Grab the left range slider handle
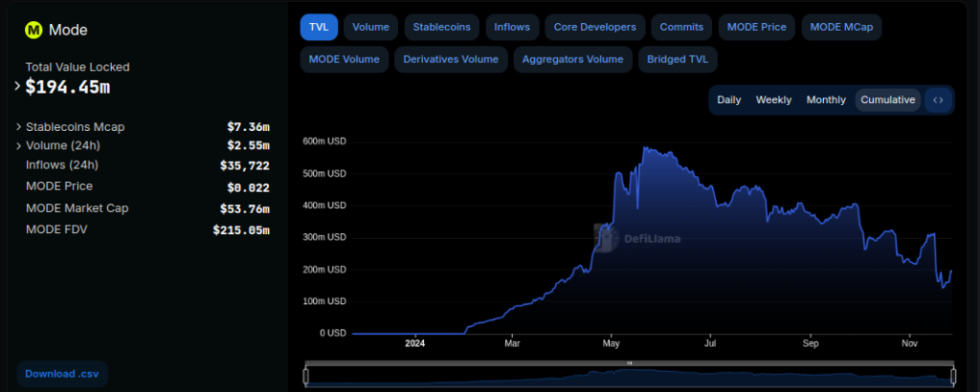This screenshot has height=392, width=980. [306, 376]
